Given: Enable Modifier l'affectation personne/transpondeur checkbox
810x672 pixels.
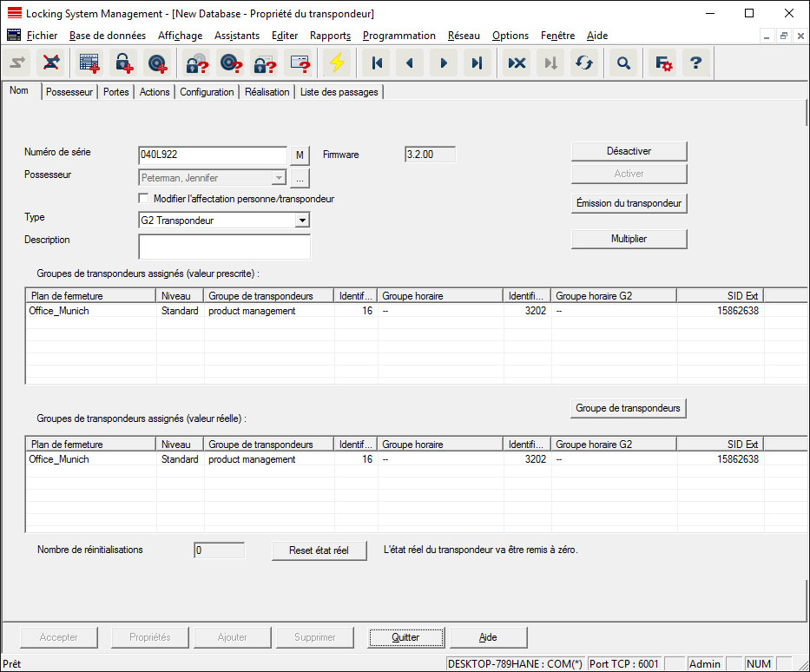Looking at the screenshot, I should pos(144,199).
